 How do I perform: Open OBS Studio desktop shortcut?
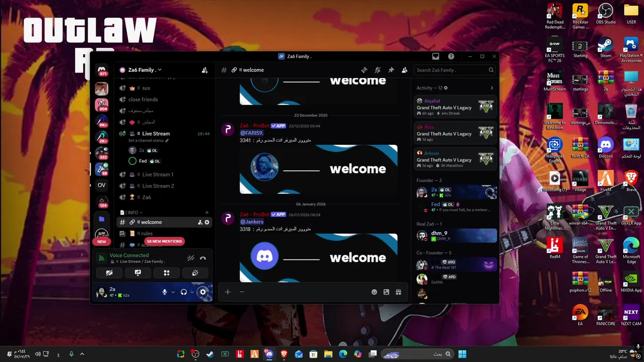pyautogui.click(x=606, y=14)
